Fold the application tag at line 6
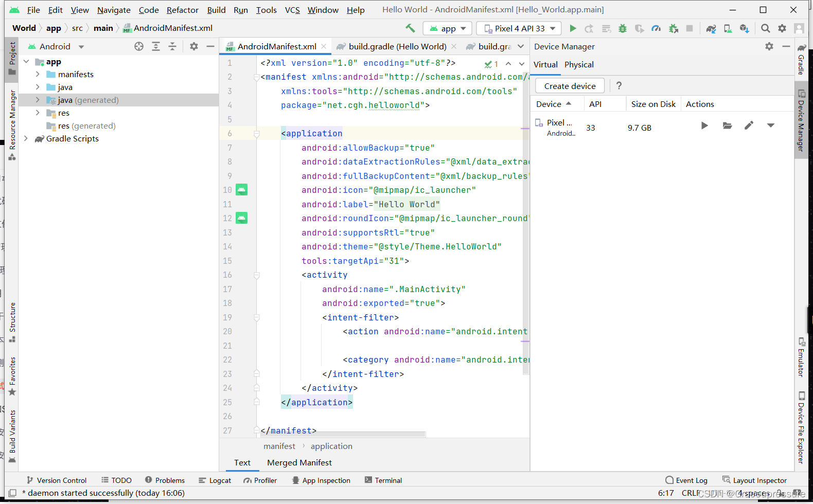Viewport: 813px width, 504px height. click(256, 134)
